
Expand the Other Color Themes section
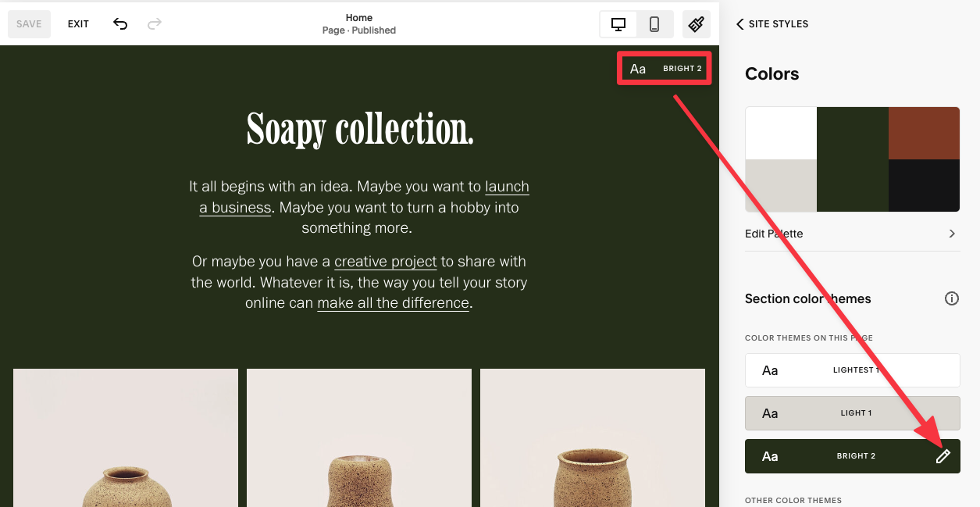[x=793, y=500]
